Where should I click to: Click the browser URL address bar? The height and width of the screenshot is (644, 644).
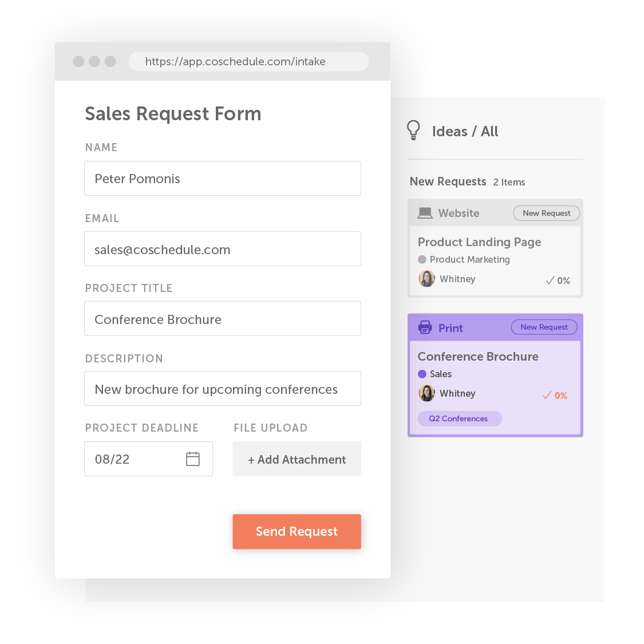pyautogui.click(x=248, y=62)
